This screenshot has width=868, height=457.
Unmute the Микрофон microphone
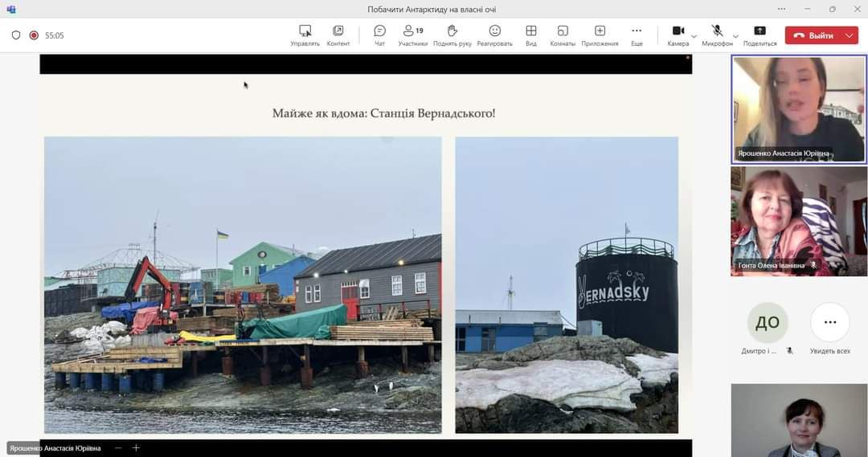(x=717, y=35)
